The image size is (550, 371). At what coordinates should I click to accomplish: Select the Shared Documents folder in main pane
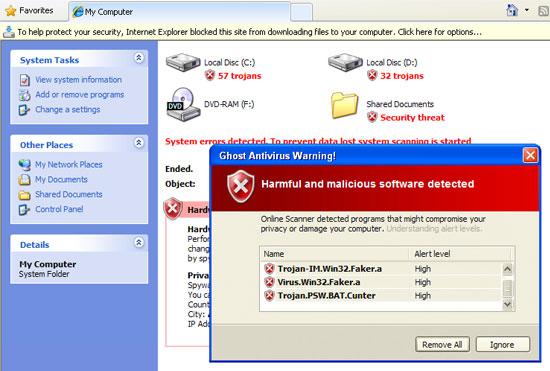click(x=345, y=105)
